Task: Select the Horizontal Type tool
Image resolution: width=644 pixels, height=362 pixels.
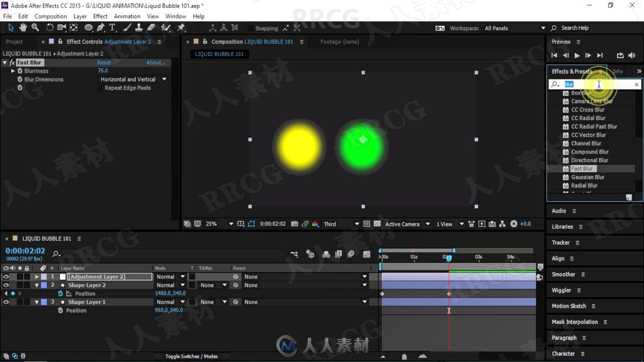Action: 112,28
